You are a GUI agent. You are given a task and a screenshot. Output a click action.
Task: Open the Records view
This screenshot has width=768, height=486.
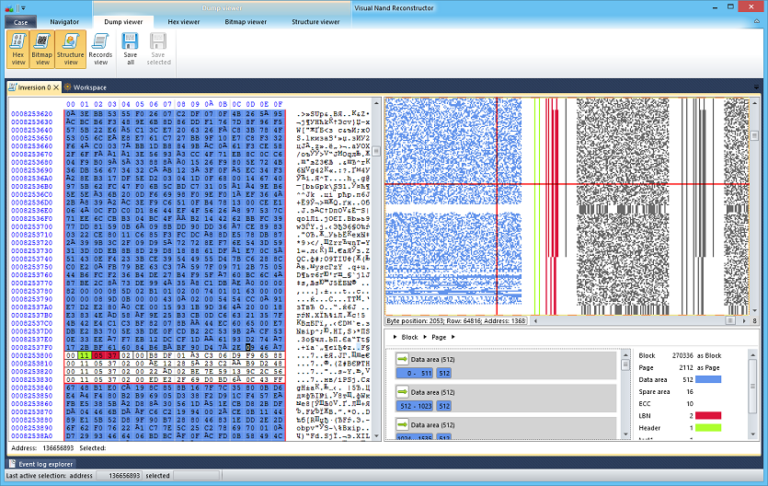[x=100, y=49]
